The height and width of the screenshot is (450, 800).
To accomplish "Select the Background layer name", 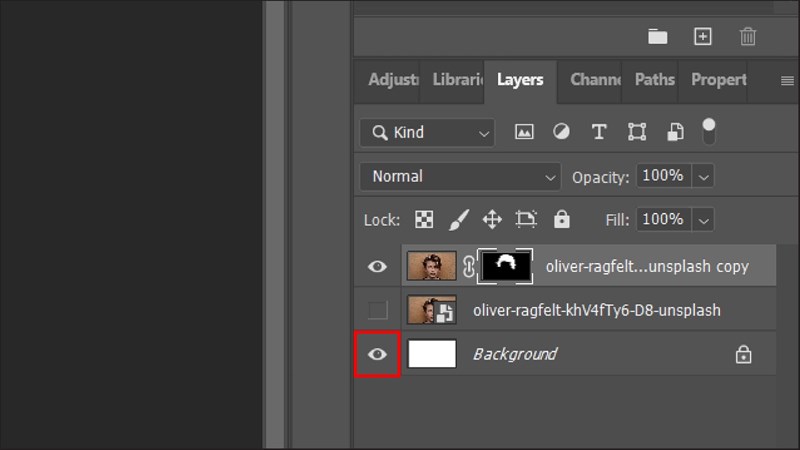I will point(515,354).
